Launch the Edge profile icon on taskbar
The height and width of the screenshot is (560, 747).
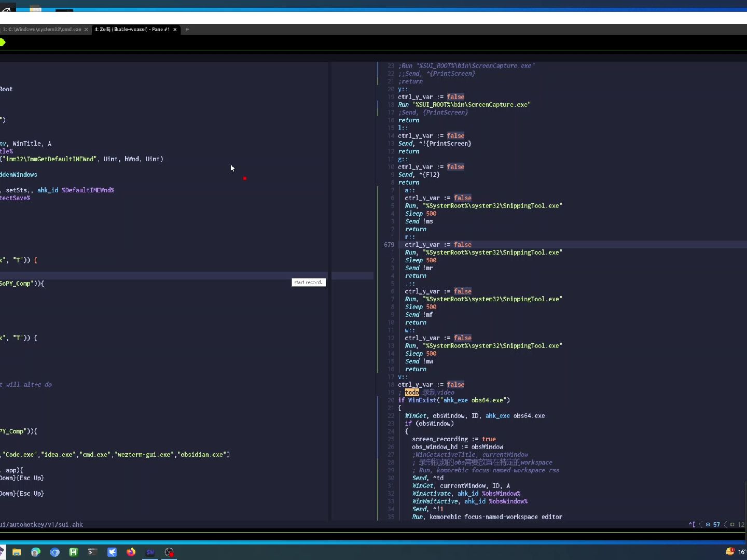[x=36, y=552]
